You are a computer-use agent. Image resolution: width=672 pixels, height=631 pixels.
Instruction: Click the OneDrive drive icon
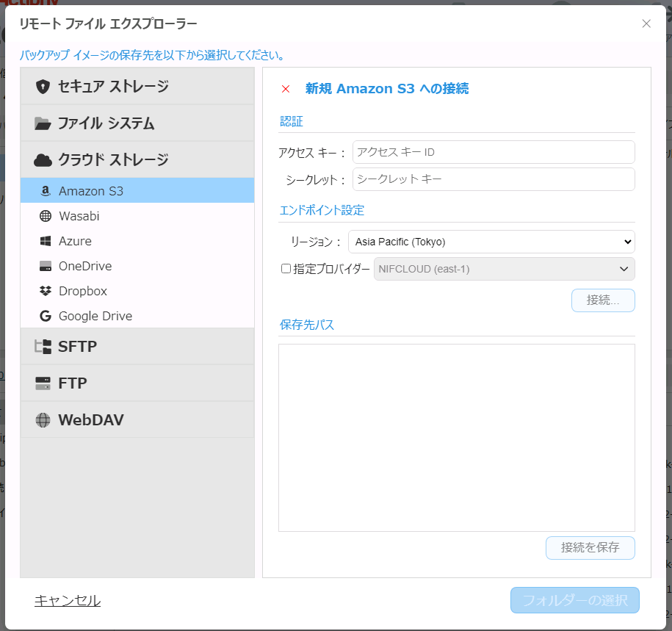(x=45, y=266)
